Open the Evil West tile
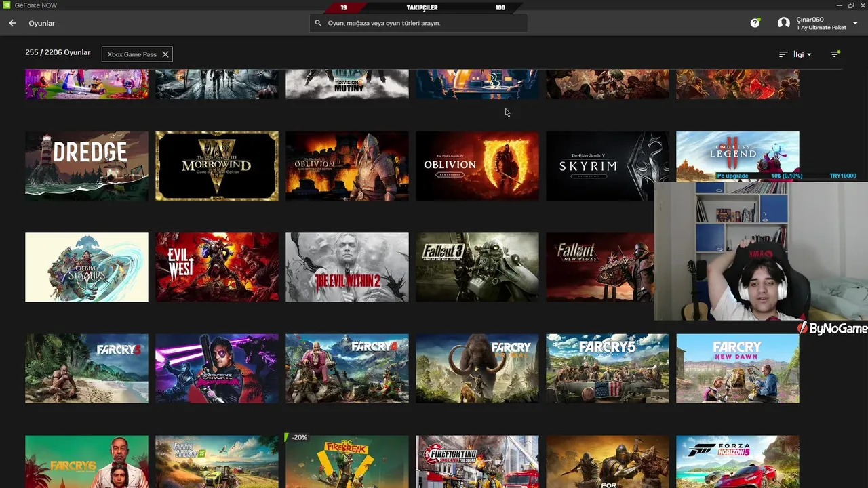Screen dimensions: 868x488 click(x=217, y=267)
